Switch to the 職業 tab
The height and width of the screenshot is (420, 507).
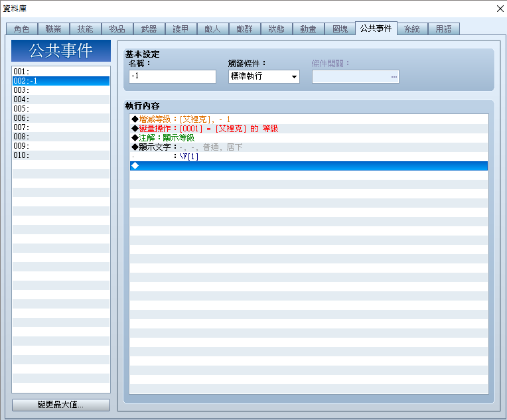pos(53,29)
